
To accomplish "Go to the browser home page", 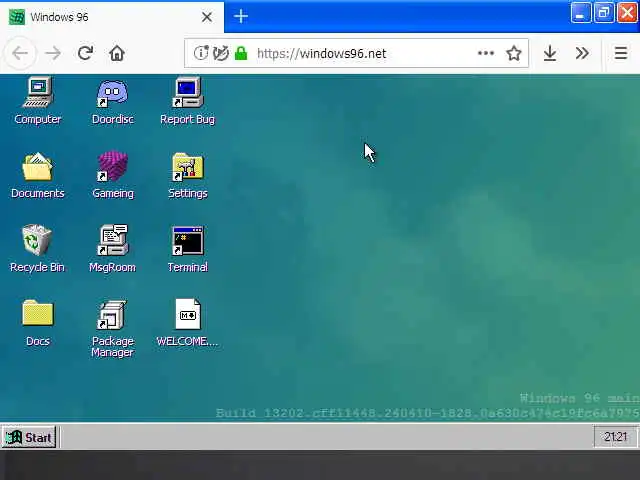I will click(x=117, y=53).
